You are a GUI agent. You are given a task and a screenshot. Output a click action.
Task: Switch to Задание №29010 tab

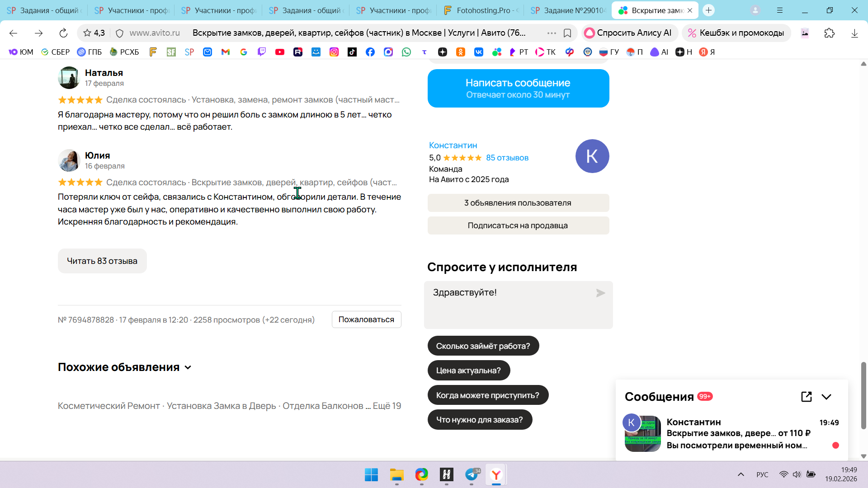[x=568, y=10]
